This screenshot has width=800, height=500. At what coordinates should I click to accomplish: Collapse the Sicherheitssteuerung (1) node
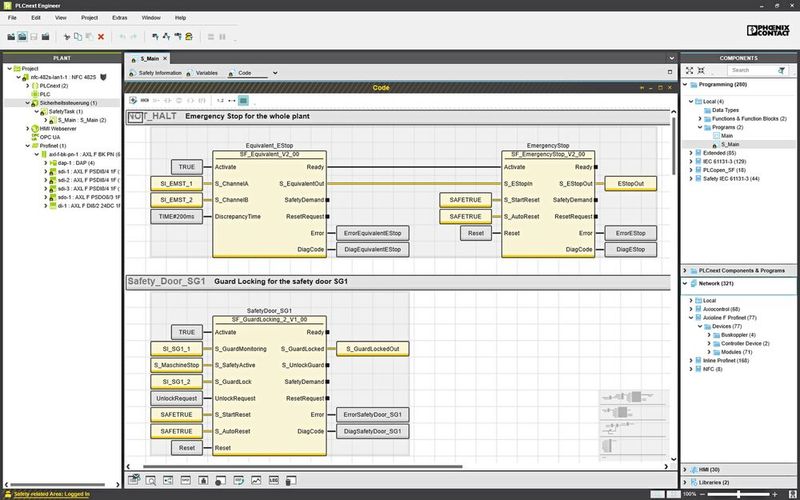coord(28,103)
